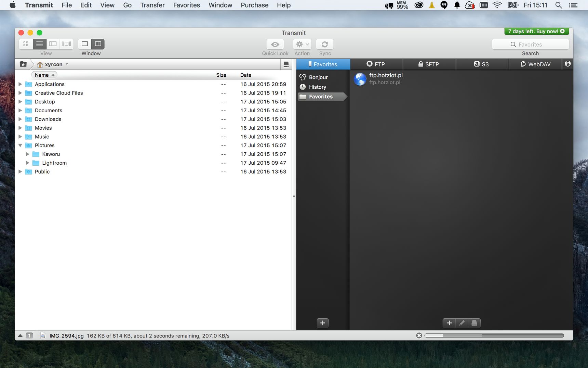Add a new sidebar folder with plus

click(x=323, y=323)
